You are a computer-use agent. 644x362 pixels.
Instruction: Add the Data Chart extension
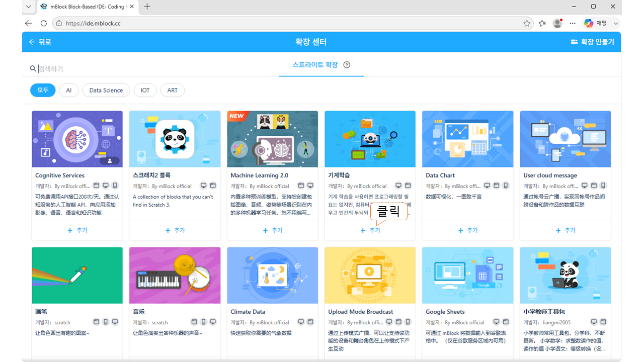[x=467, y=230]
